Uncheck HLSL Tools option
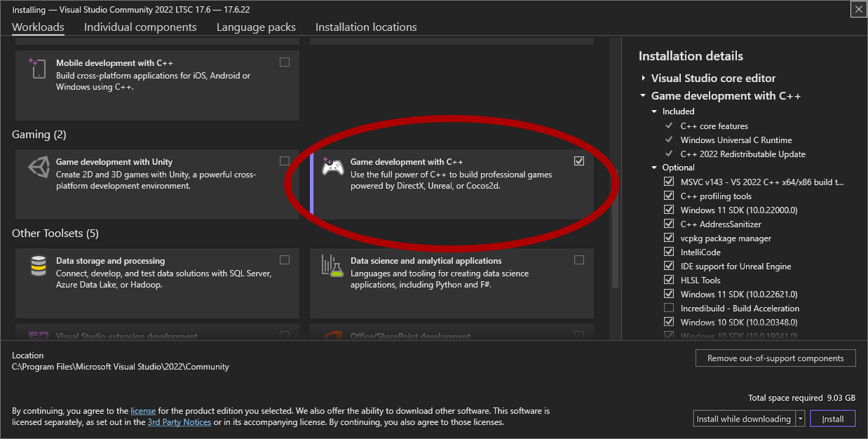Viewport: 868px width, 439px height. 669,280
